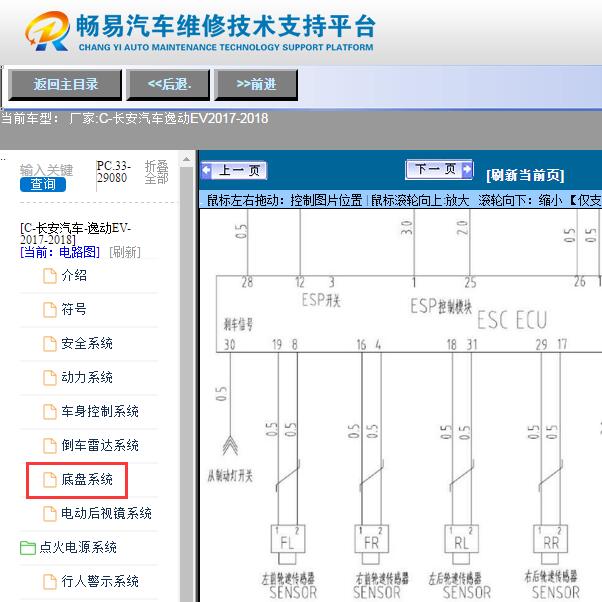The image size is (602, 602).
Task: Select the 点火电源系统 folder label
Action: (78, 547)
